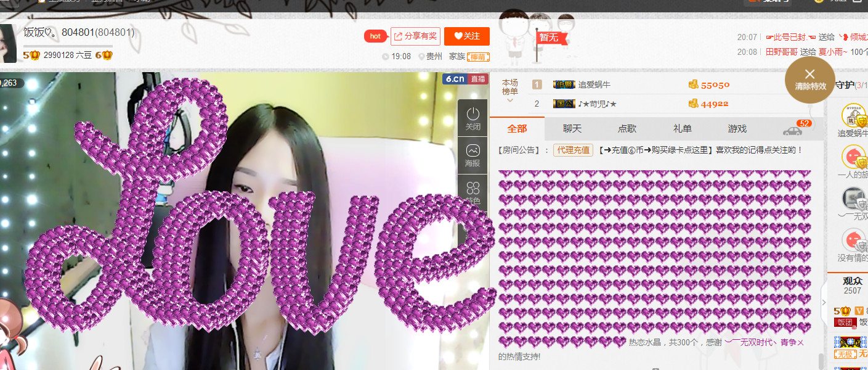Click the coin amount 44922
This screenshot has height=370, width=868.
[x=715, y=104]
